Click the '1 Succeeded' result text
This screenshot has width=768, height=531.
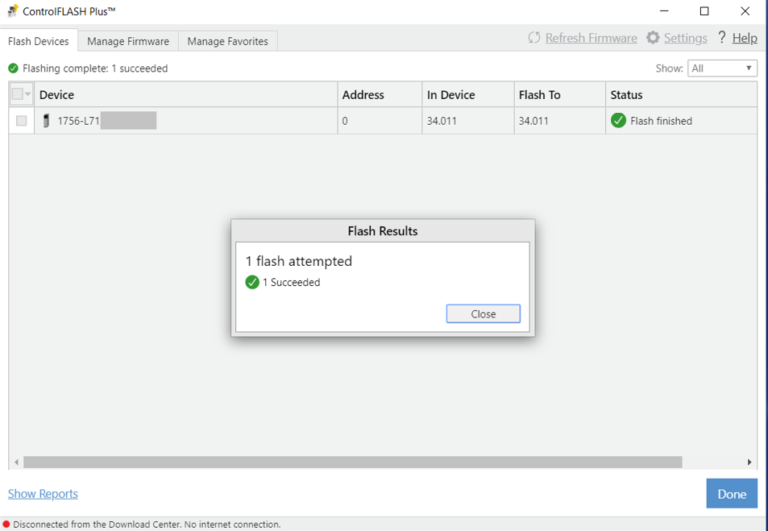point(291,282)
